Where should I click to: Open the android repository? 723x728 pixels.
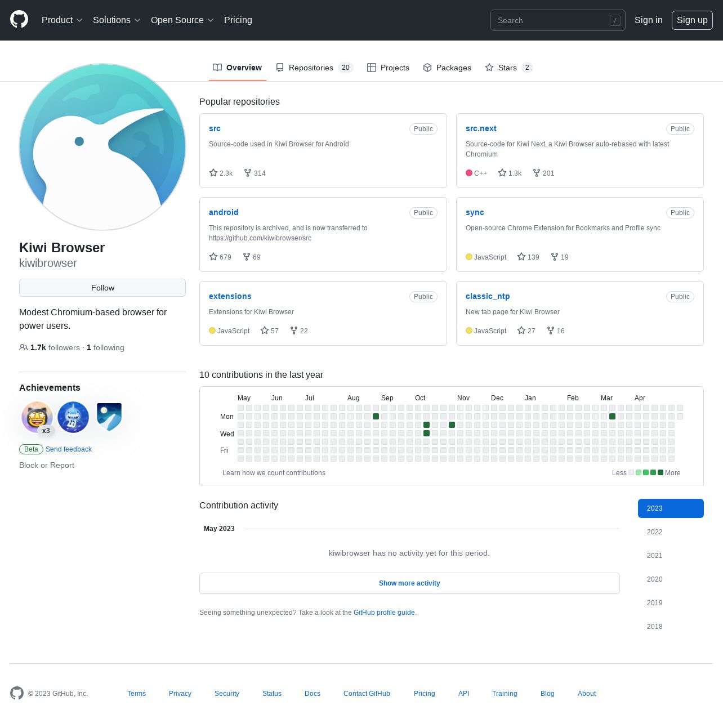coord(224,212)
